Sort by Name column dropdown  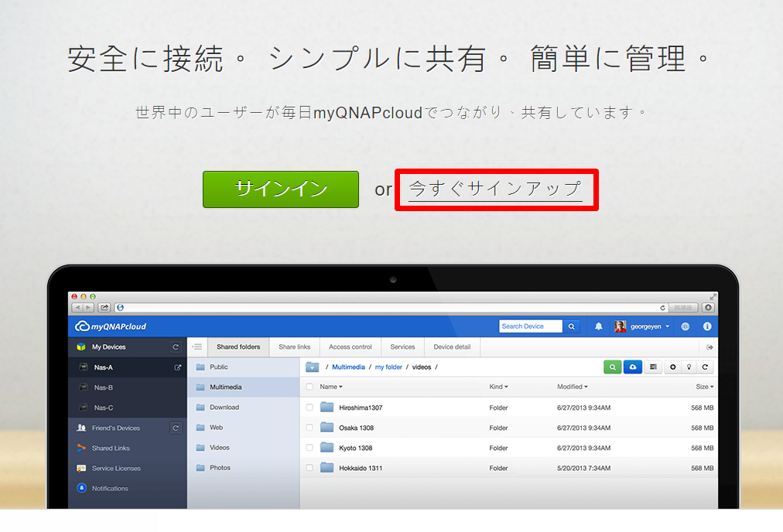(331, 387)
